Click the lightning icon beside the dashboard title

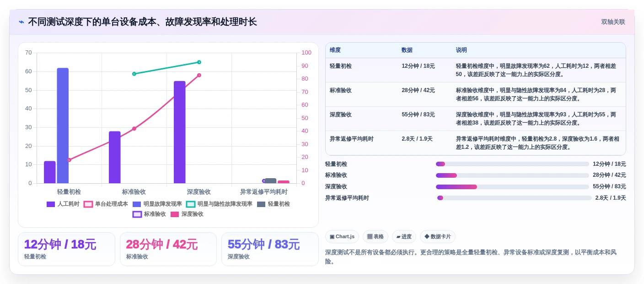click(21, 22)
